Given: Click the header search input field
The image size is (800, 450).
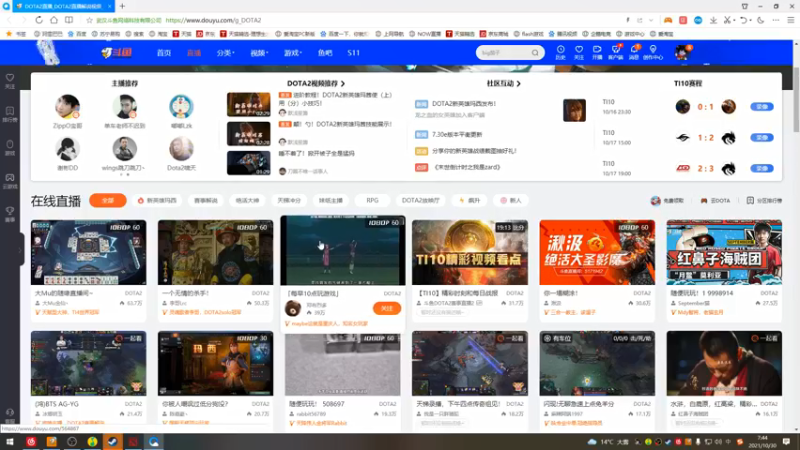Looking at the screenshot, I should click(x=504, y=53).
